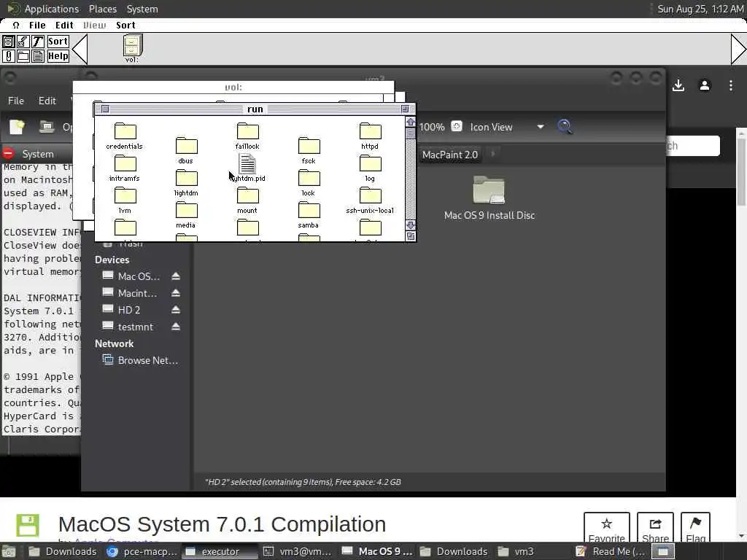
Task: Select the file cabinet toolbar icon
Action: (8, 42)
